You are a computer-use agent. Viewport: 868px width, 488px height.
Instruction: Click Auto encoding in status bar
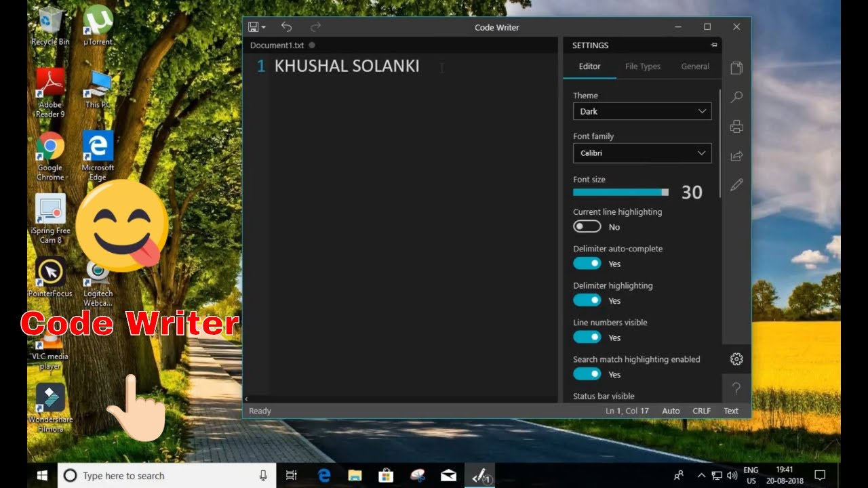pos(671,411)
